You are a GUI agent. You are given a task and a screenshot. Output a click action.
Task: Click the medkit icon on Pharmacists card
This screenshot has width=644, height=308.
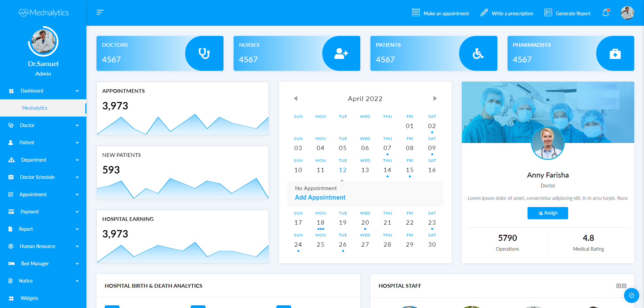click(615, 54)
